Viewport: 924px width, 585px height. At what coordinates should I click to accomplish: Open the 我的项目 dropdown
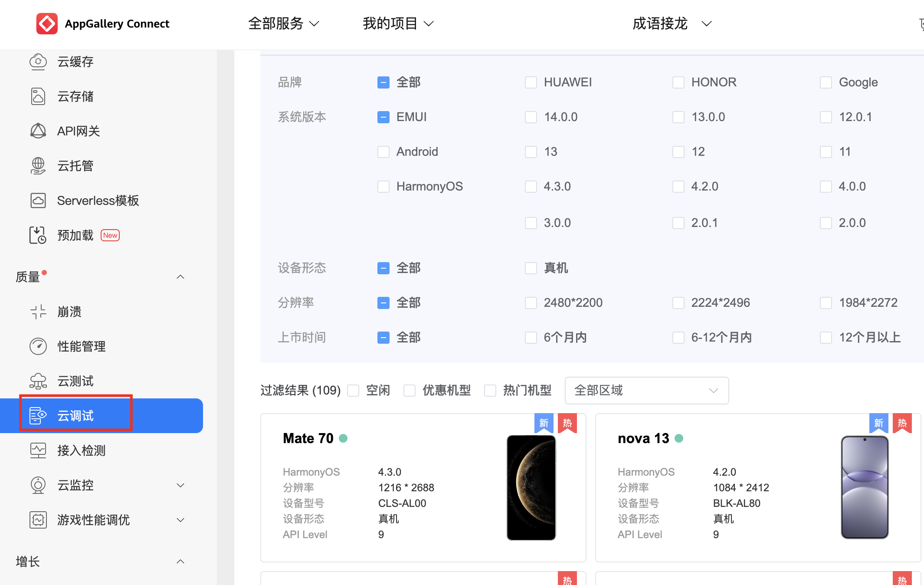(x=398, y=23)
